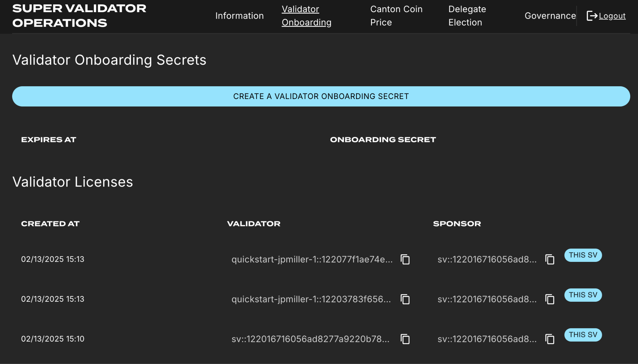The width and height of the screenshot is (638, 364).
Task: Click the Logout link
Action: (612, 16)
